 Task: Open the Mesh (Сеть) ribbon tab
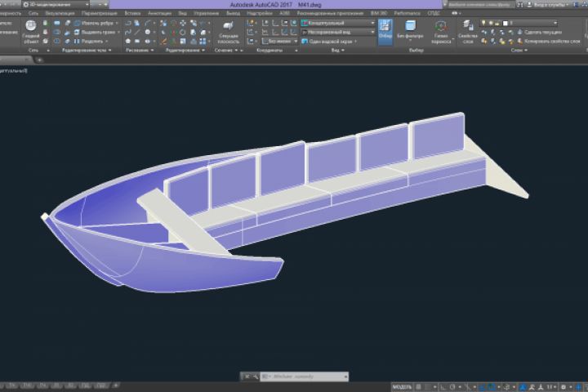(x=33, y=13)
